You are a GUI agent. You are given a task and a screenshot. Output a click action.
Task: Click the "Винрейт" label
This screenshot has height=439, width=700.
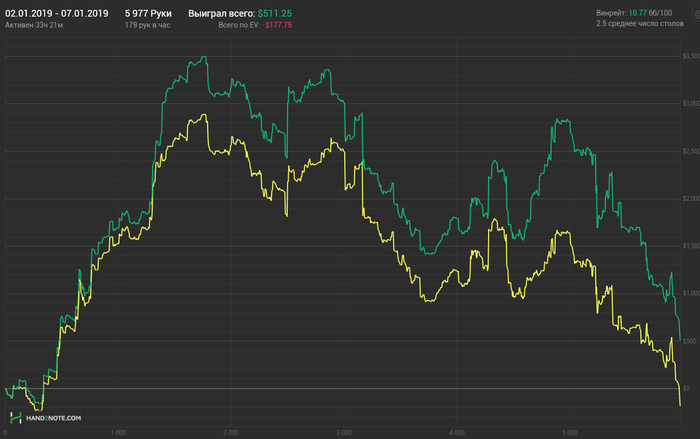pos(611,13)
